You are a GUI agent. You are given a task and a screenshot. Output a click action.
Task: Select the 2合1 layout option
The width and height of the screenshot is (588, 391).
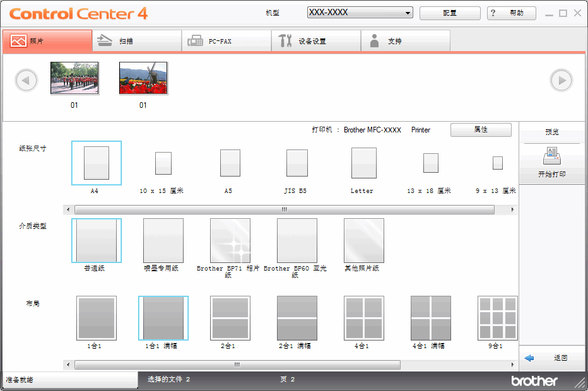pos(230,318)
